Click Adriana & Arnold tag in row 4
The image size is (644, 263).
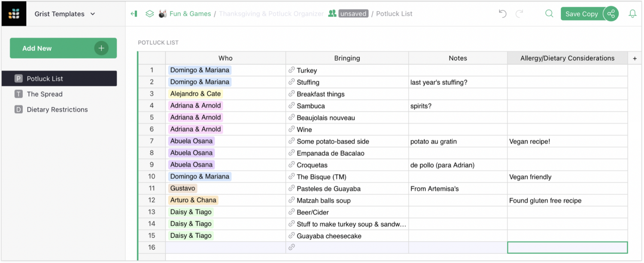pos(195,106)
